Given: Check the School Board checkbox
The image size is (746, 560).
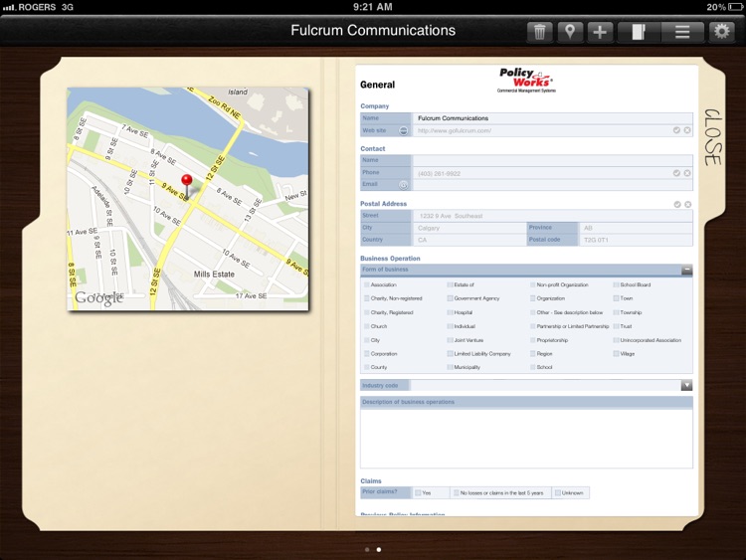Looking at the screenshot, I should click(x=616, y=284).
